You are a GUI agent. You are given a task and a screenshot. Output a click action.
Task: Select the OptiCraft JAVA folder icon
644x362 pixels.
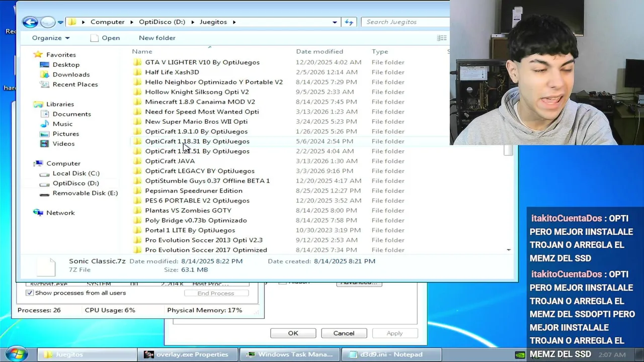pos(137,161)
